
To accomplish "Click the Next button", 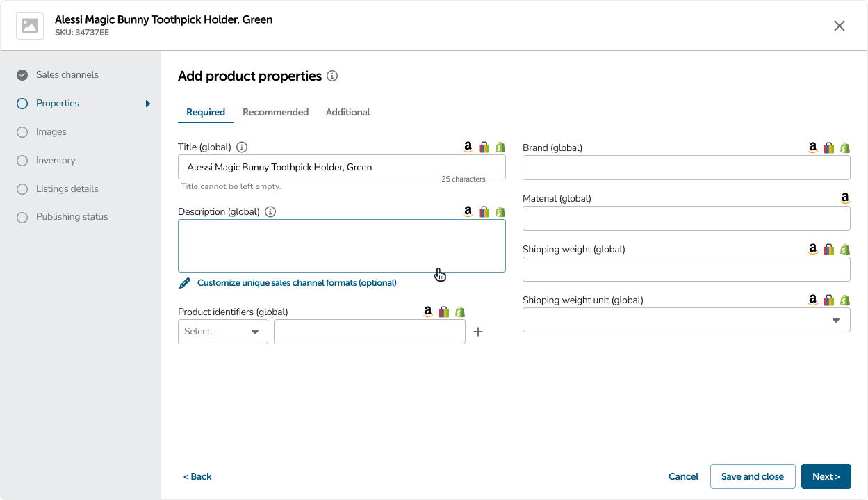I will [826, 476].
